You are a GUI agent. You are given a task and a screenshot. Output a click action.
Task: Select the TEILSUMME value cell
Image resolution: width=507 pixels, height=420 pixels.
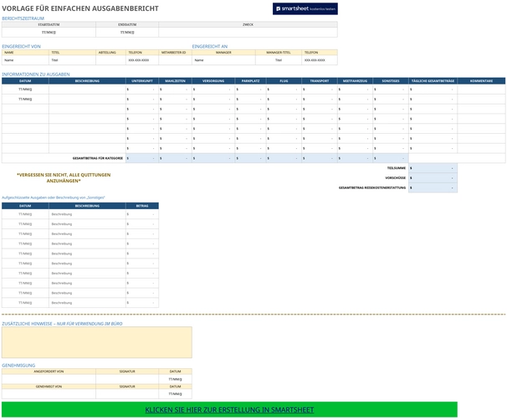click(x=433, y=168)
